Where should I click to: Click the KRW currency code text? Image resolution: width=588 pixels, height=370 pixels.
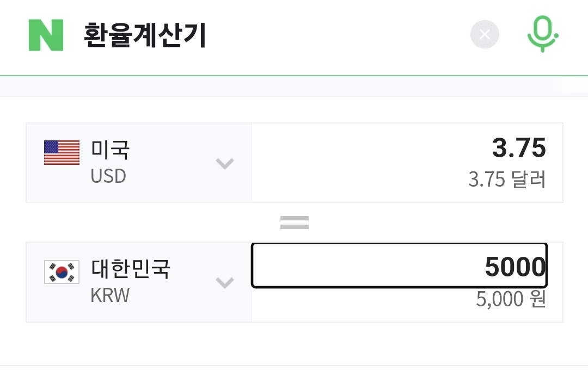pyautogui.click(x=110, y=295)
